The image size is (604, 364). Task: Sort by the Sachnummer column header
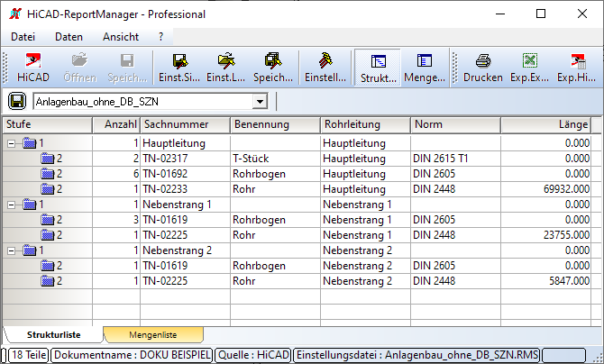point(185,125)
